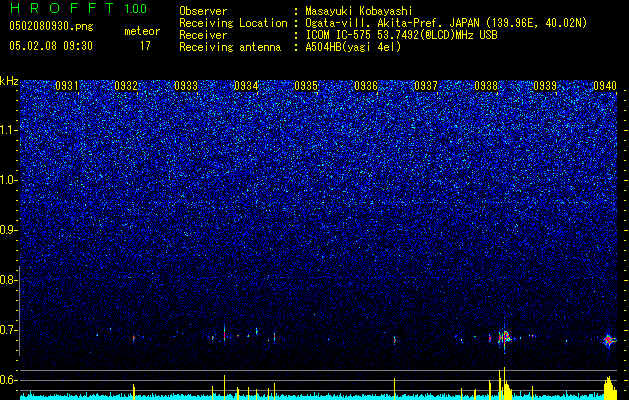Click the 0.8 kHz axis label
This screenshot has height=400, width=629.
point(7,280)
